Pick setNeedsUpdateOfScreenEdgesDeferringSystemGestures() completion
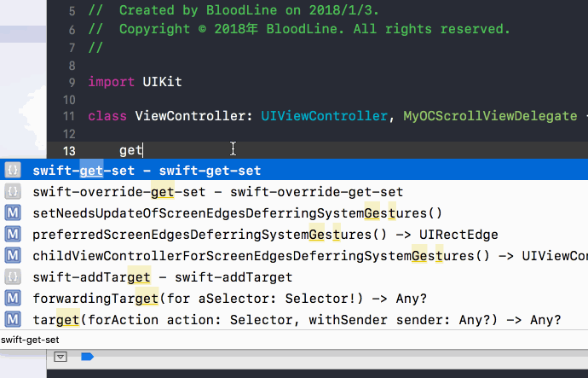Screen dimensions: 588x378 pyautogui.click(x=294, y=213)
